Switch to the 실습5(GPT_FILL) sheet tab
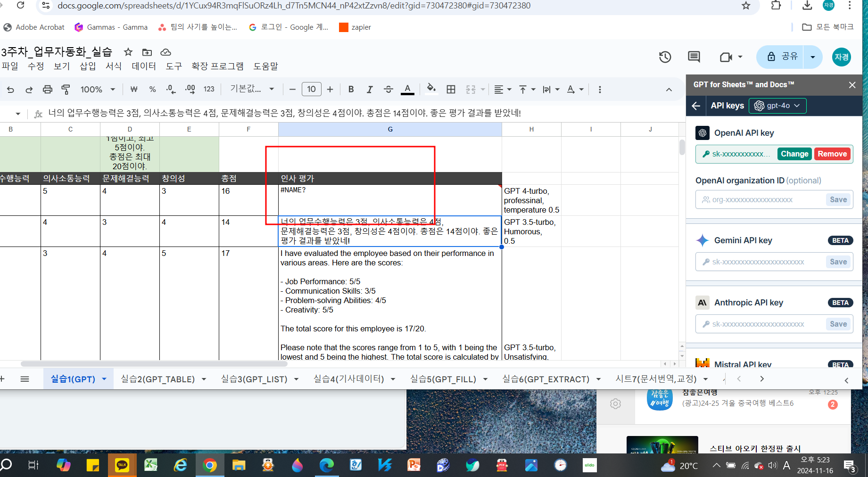The height and width of the screenshot is (477, 868). [443, 379]
